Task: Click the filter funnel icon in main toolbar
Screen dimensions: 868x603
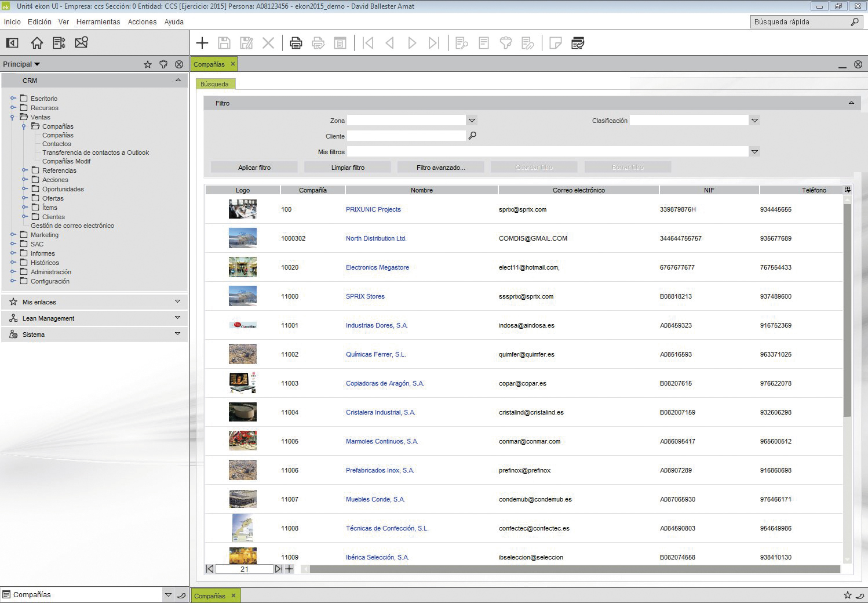Action: tap(506, 43)
